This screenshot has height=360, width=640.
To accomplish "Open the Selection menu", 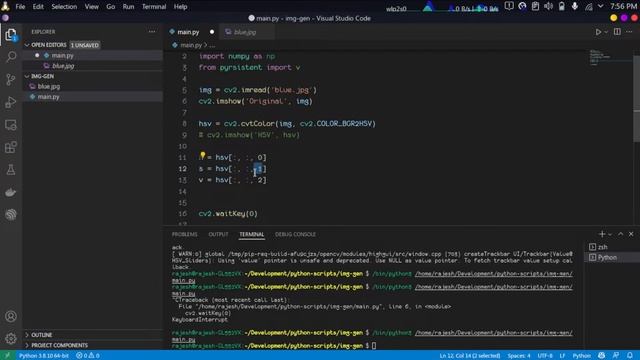I will pos(64,7).
